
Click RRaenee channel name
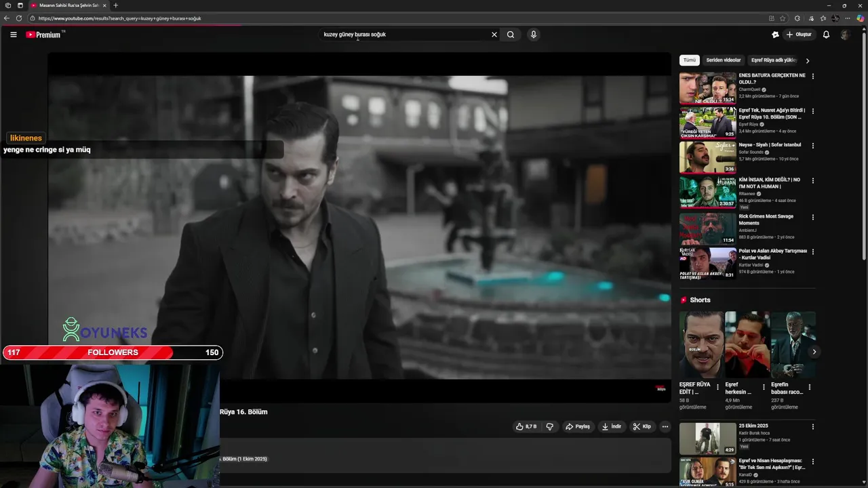[x=747, y=194]
